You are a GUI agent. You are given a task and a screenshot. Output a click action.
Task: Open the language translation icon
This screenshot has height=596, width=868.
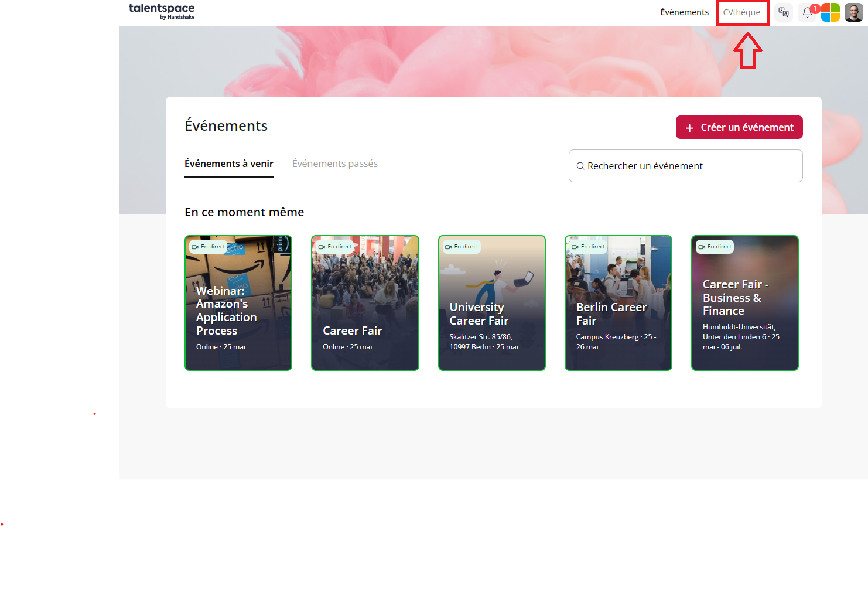point(784,12)
